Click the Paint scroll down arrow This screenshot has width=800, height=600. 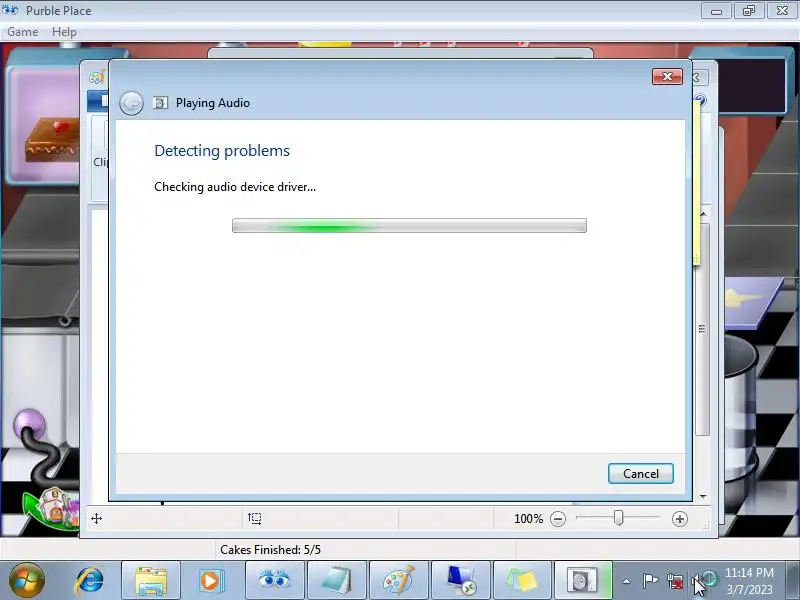click(703, 496)
